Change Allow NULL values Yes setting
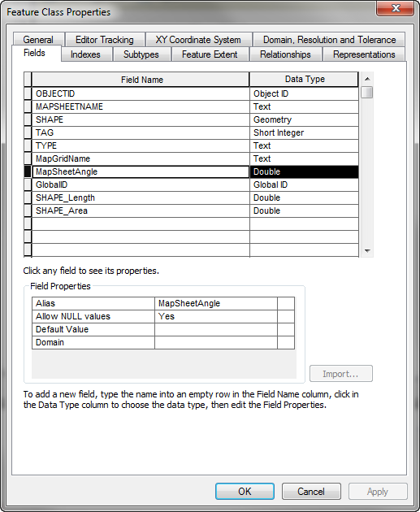This screenshot has width=420, height=512. pos(216,316)
